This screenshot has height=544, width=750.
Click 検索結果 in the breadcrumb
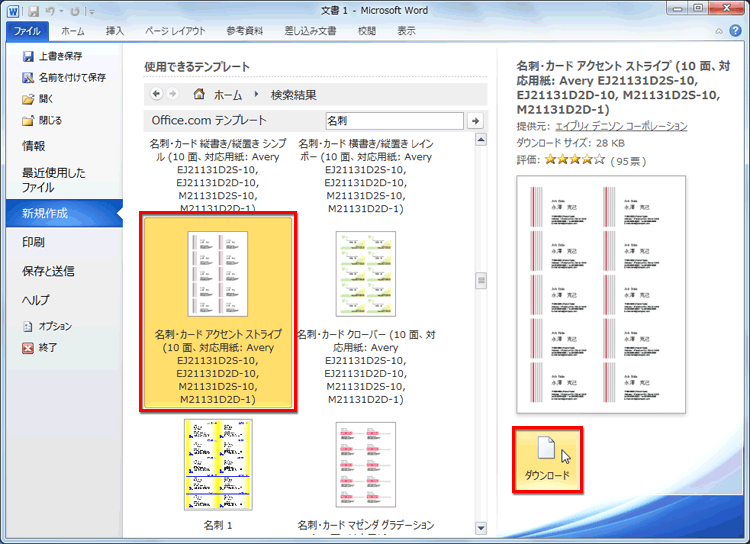[294, 95]
